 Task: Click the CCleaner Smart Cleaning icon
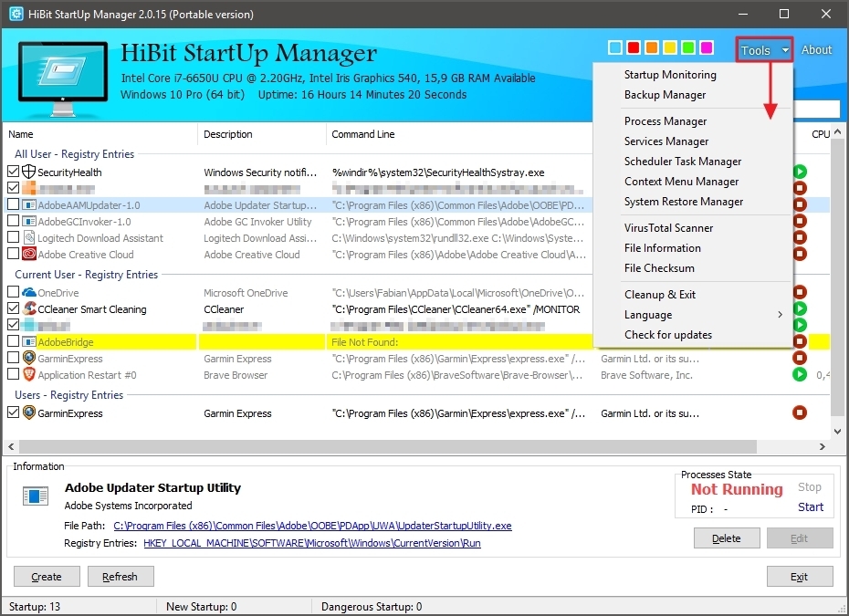28,308
